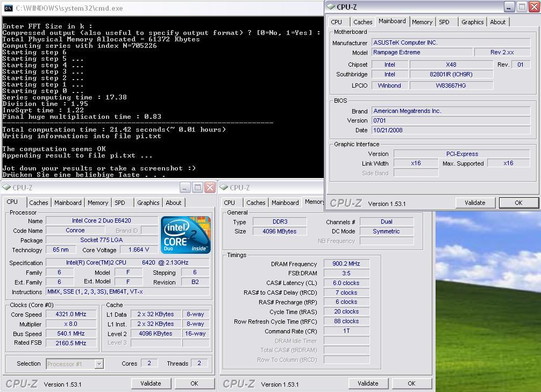Open Caches tab in processor CPU-Z window
The width and height of the screenshot is (541, 392).
tap(39, 203)
